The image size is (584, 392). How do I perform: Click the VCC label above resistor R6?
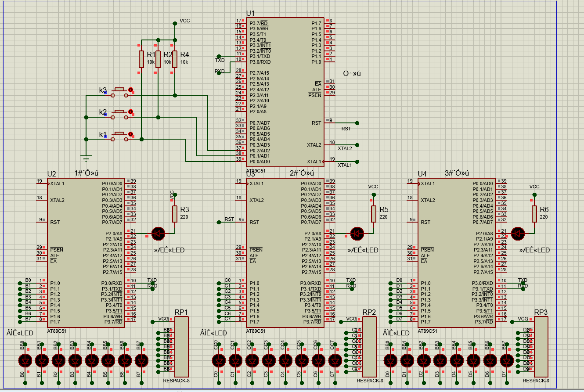(x=534, y=187)
